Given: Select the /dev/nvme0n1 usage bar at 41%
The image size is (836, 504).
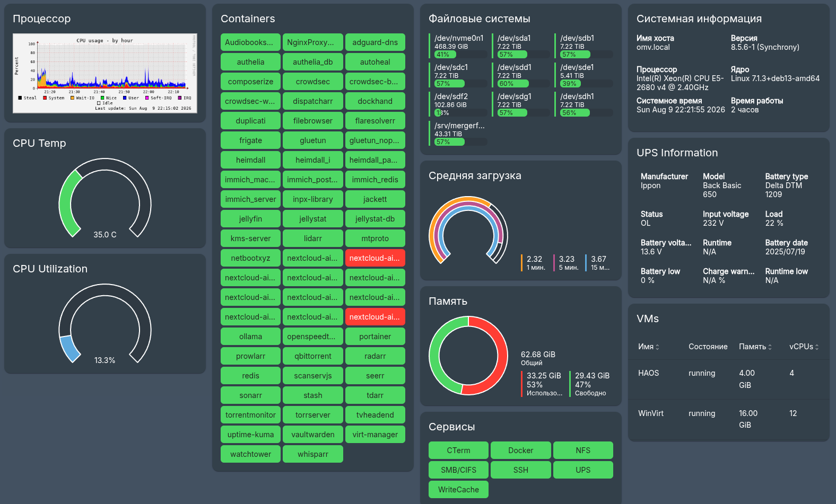Looking at the screenshot, I should [460, 55].
